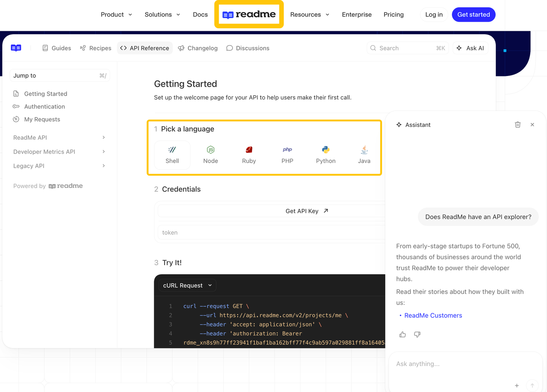Click Docs in the top navigation

pos(200,15)
